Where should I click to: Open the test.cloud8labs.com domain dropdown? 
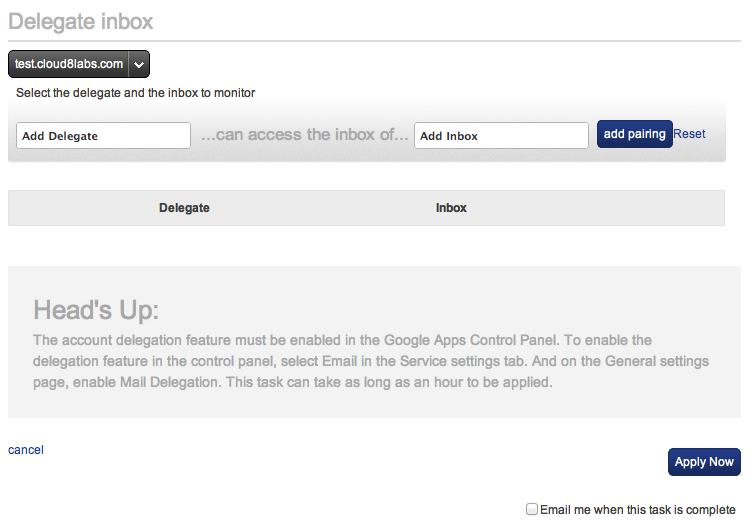79,64
